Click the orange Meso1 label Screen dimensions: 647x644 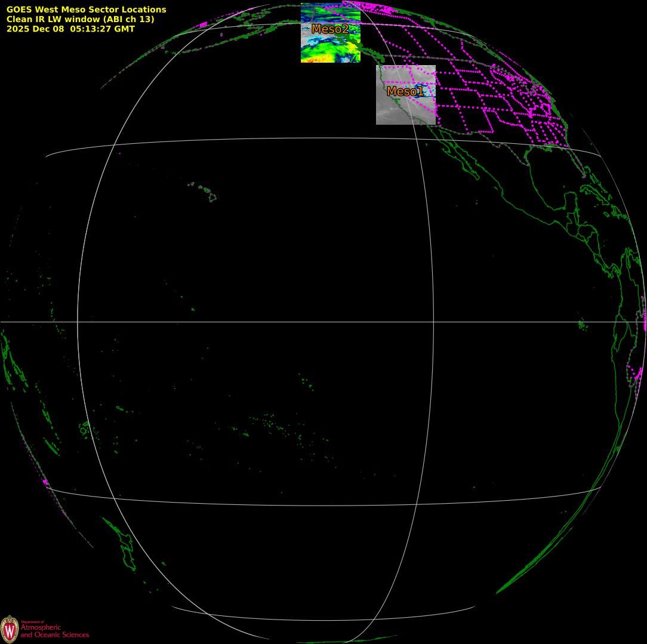click(x=405, y=91)
